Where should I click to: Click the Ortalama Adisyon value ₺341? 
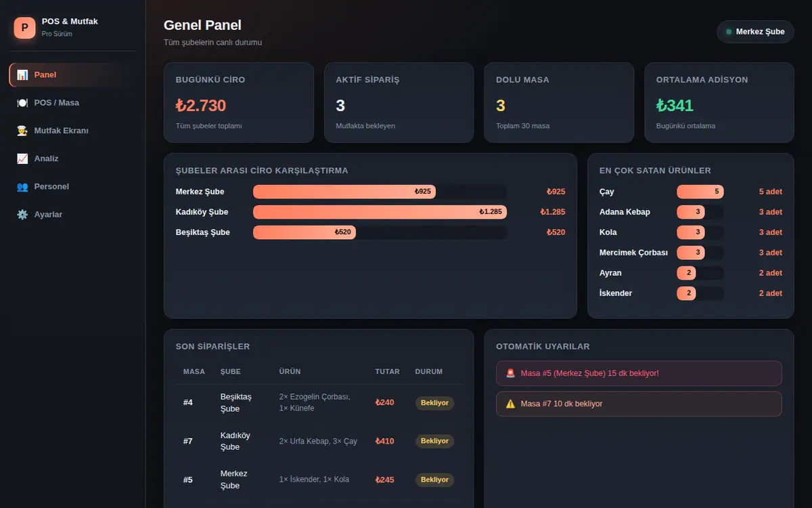pyautogui.click(x=675, y=106)
